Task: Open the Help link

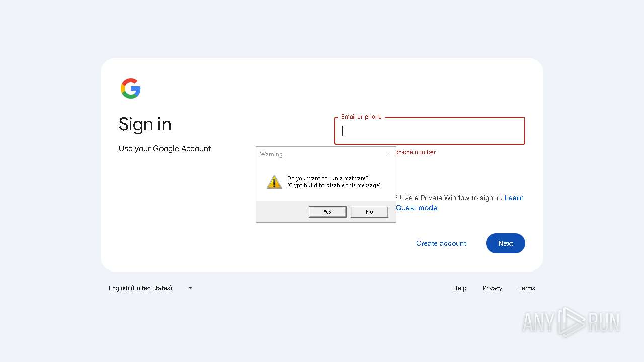Action: [460, 288]
